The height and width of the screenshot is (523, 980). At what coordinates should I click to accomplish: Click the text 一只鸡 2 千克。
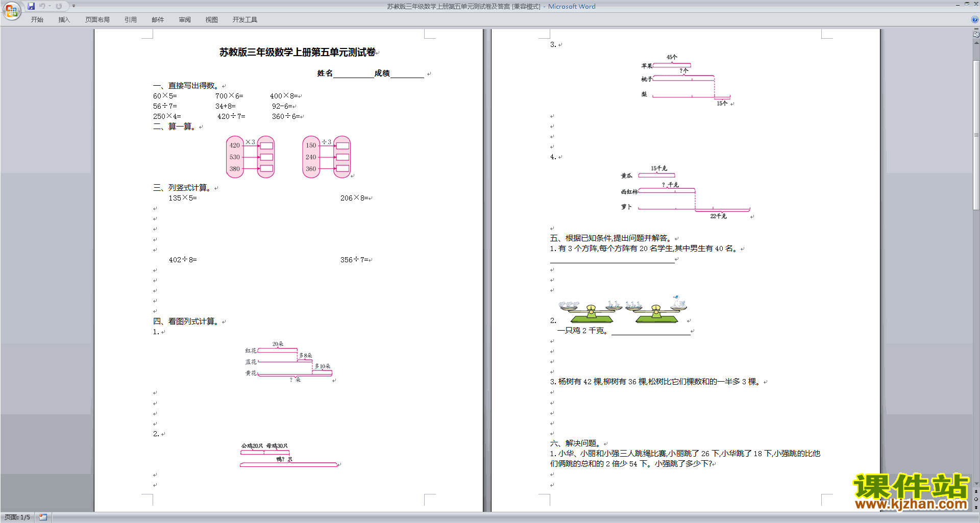[x=582, y=331]
